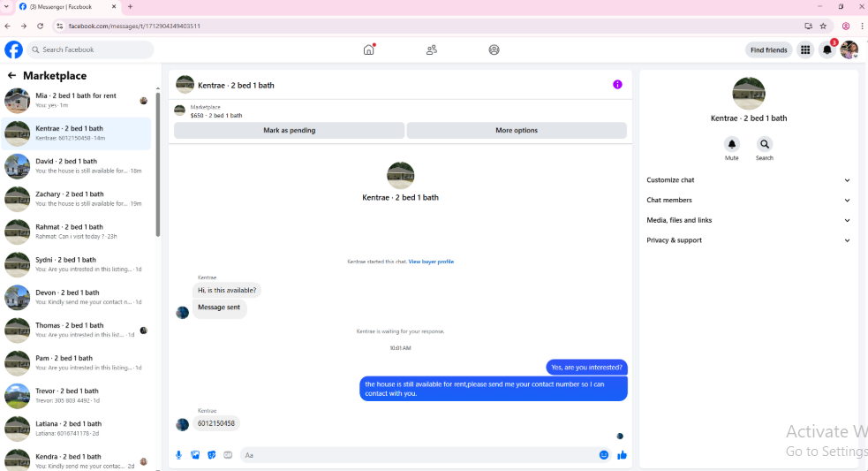
Task: Open the Menu grid icon
Action: coord(805,49)
